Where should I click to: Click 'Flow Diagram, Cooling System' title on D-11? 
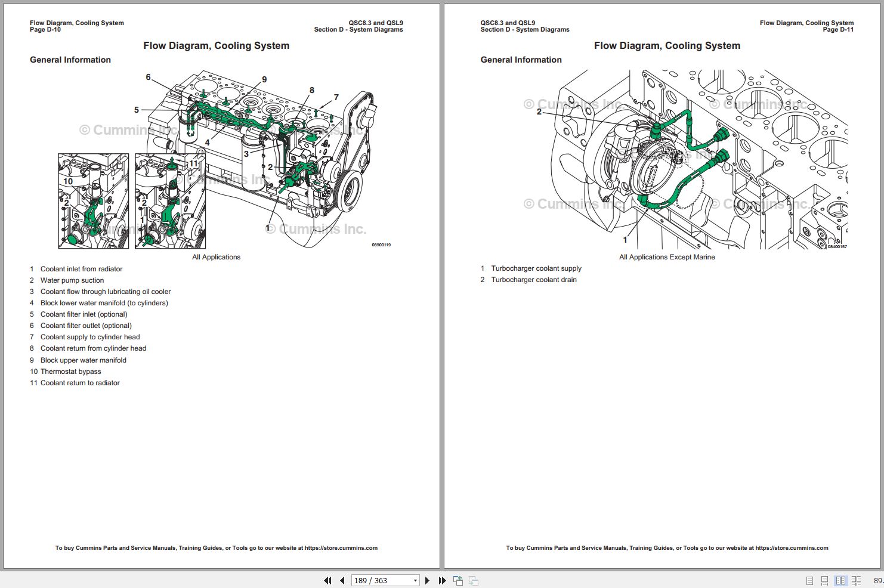tap(667, 46)
